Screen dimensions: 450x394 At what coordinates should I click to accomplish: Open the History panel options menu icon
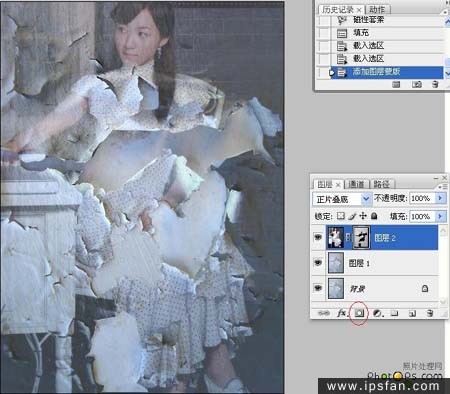[x=446, y=12]
